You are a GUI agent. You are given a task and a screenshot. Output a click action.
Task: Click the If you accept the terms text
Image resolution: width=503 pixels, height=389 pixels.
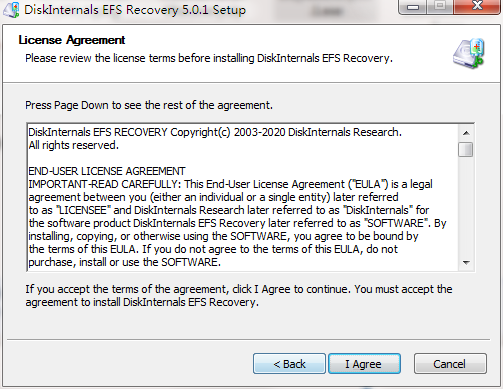(239, 296)
